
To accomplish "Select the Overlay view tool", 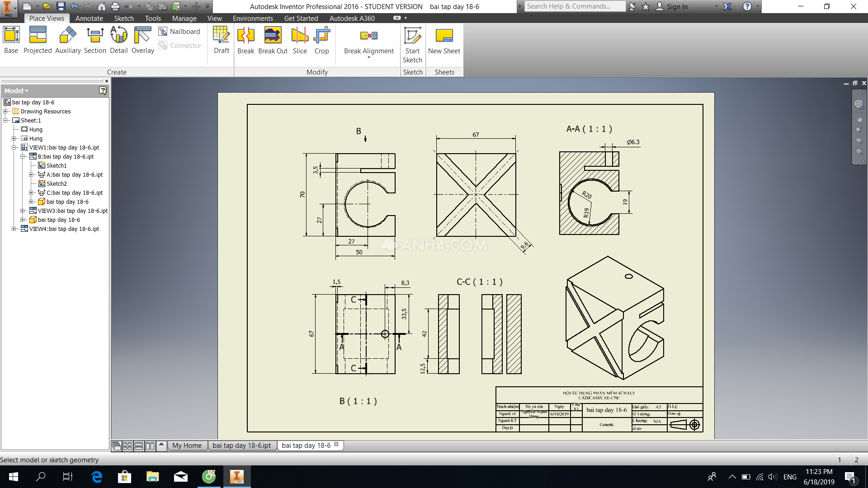I will tap(143, 40).
